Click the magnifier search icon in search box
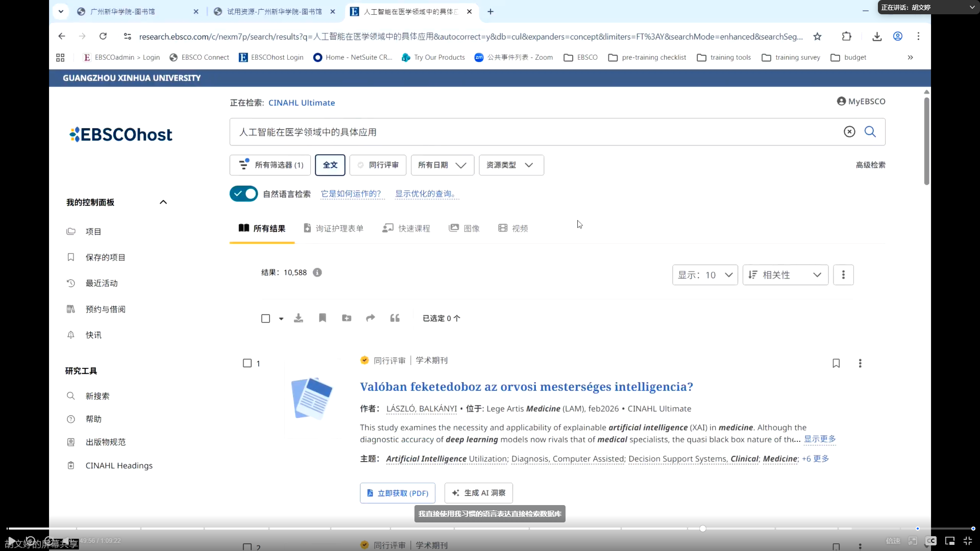This screenshot has height=551, width=980. pos(870,132)
